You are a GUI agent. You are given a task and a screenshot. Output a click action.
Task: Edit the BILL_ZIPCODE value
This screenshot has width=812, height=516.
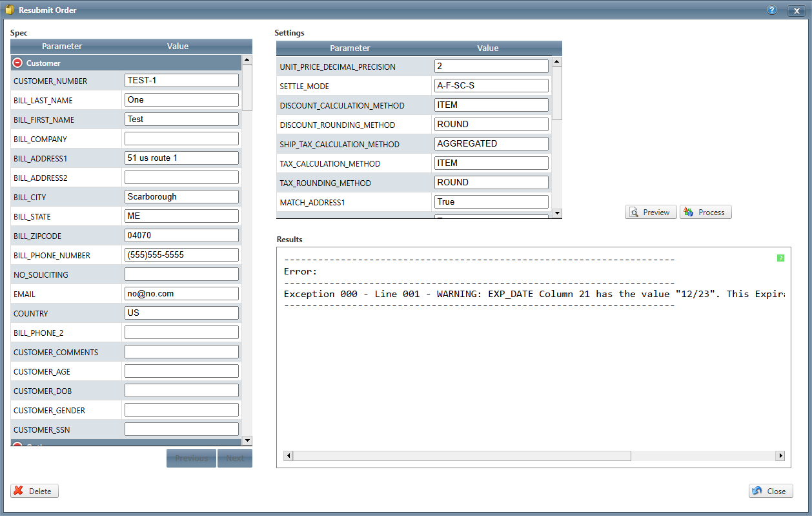pos(181,235)
